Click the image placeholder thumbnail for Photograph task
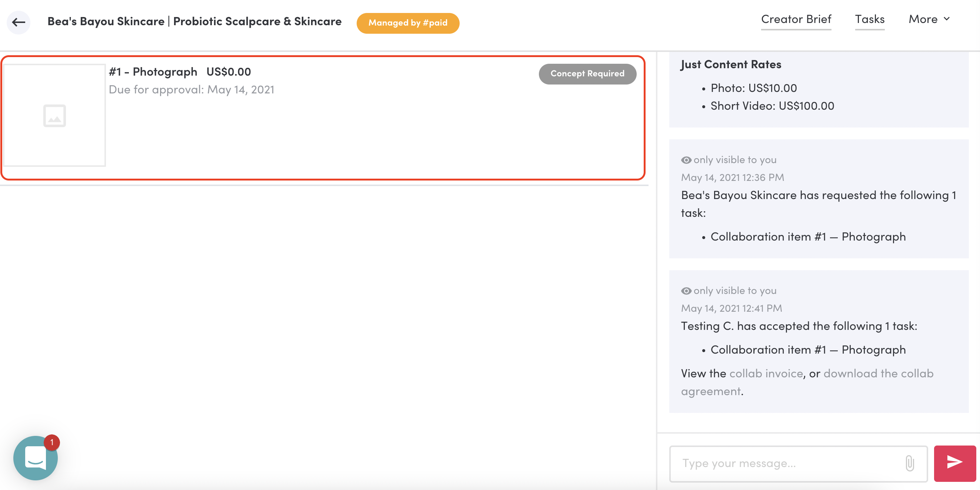Screen dimensions: 980x490 (x=54, y=115)
